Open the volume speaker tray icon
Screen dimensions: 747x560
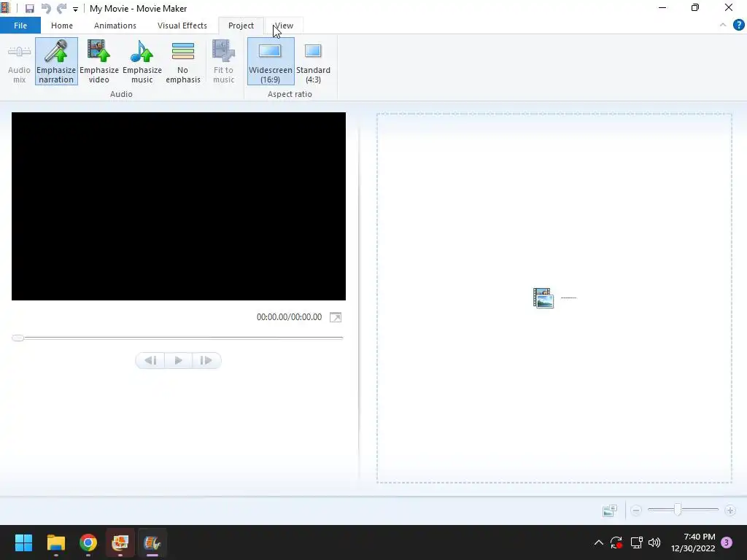pyautogui.click(x=654, y=542)
